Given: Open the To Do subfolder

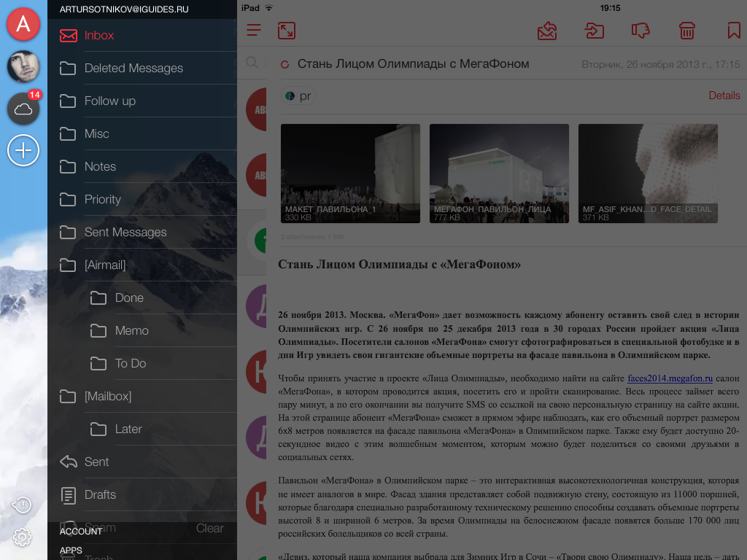Looking at the screenshot, I should pos(142,364).
